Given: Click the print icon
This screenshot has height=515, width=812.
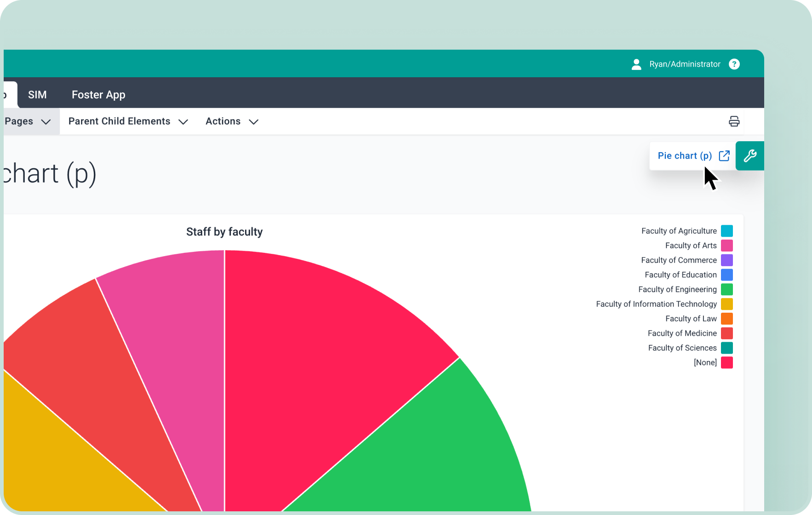Looking at the screenshot, I should [734, 121].
